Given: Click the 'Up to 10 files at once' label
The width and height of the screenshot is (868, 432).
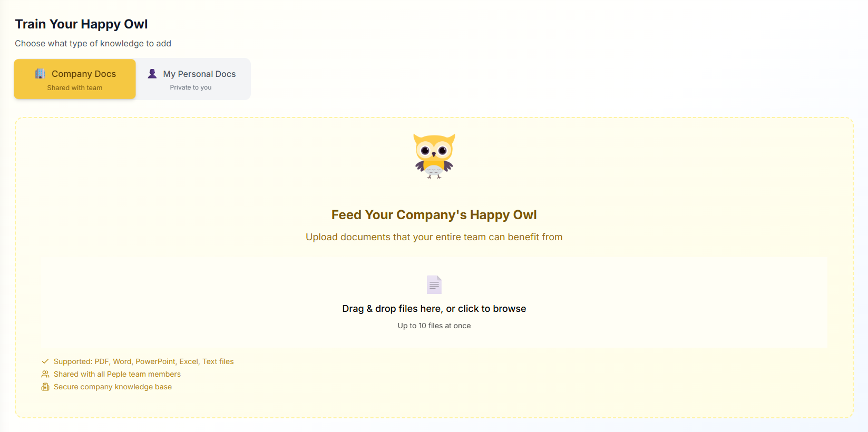Looking at the screenshot, I should 434,326.
